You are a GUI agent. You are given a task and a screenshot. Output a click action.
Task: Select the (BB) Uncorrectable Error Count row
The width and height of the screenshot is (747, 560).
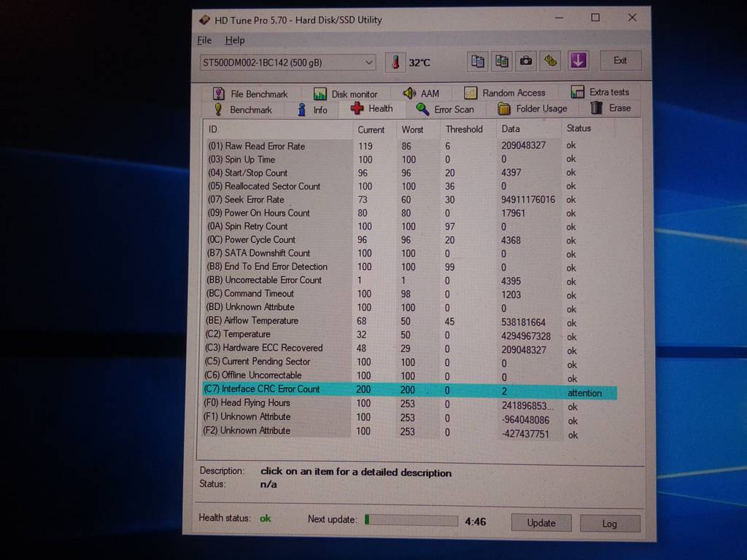[x=410, y=281]
